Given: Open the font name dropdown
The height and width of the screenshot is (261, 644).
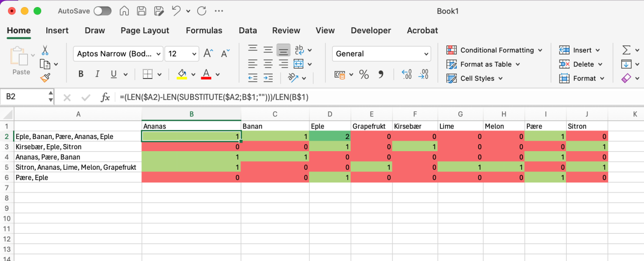Looking at the screenshot, I should (158, 53).
